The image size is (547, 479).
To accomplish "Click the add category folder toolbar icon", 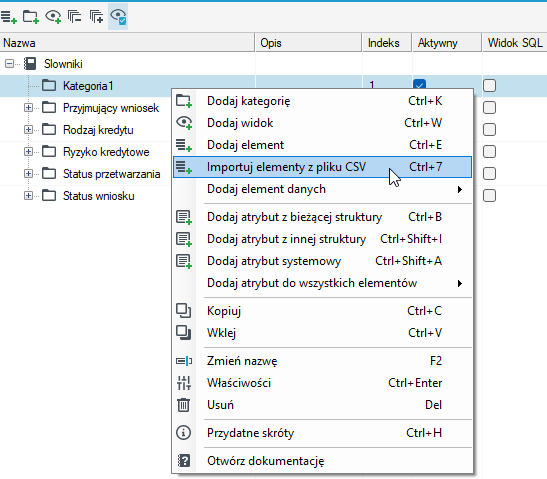I will point(31,16).
